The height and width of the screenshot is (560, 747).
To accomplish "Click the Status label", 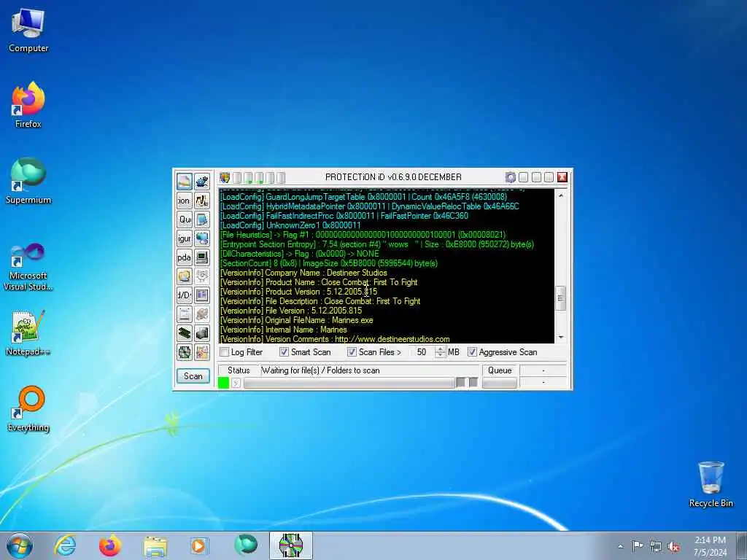I will click(x=239, y=370).
